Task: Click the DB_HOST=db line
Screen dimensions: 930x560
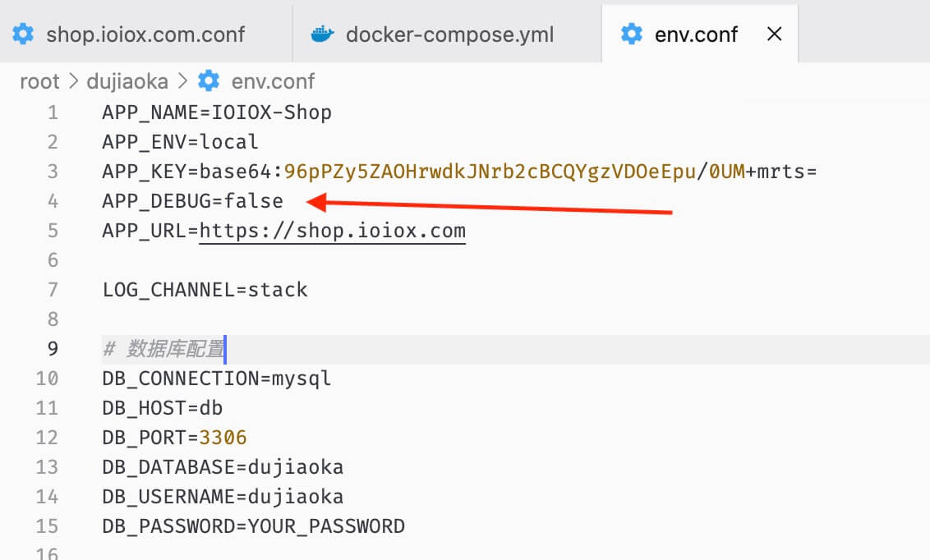Action: 163,408
